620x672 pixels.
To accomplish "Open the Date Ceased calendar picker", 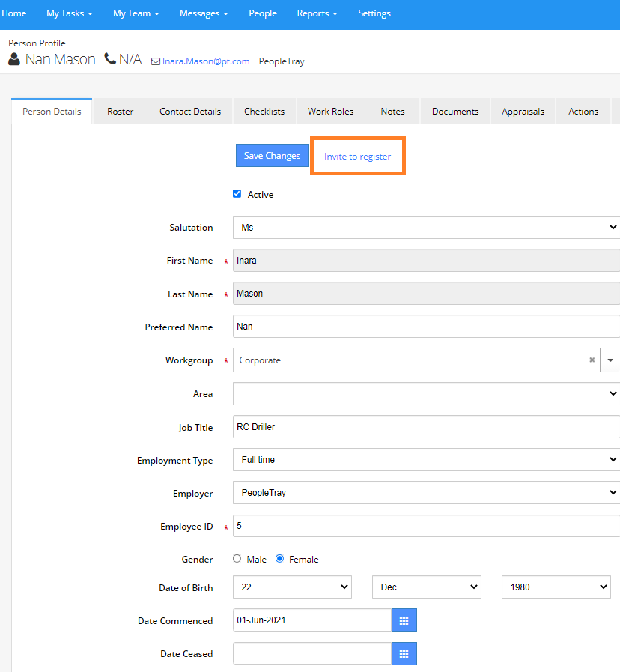I will point(404,653).
